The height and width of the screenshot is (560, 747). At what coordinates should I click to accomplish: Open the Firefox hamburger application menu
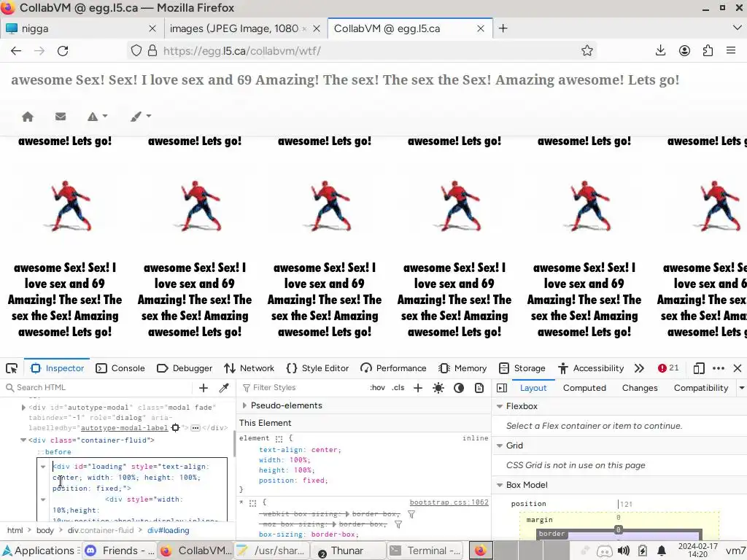[731, 50]
